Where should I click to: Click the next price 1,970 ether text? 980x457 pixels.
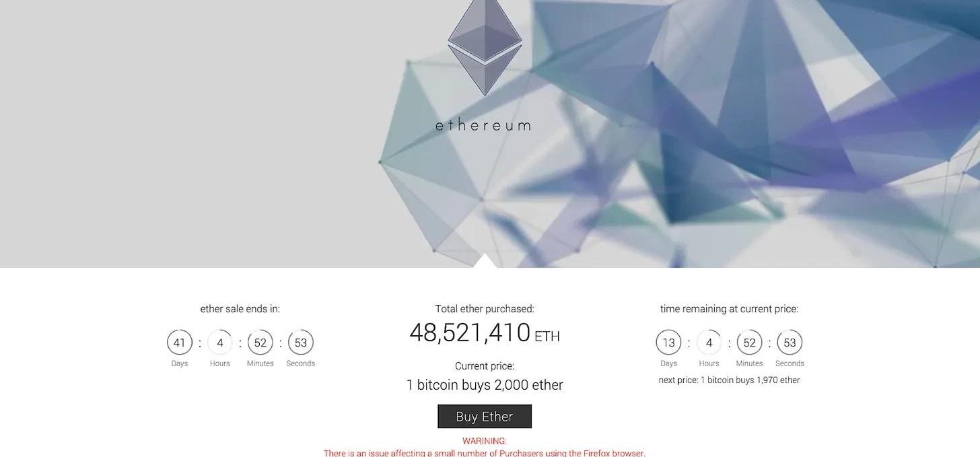pos(729,380)
